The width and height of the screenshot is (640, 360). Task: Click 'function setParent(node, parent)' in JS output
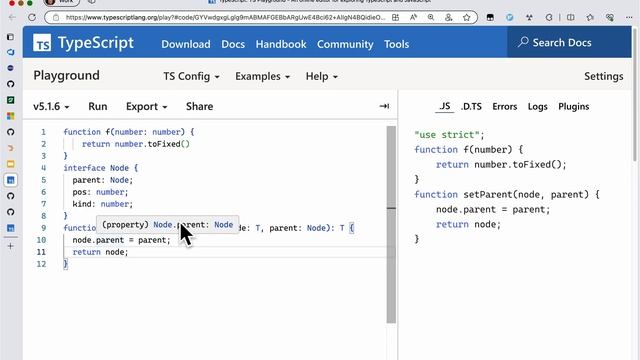tap(501, 194)
